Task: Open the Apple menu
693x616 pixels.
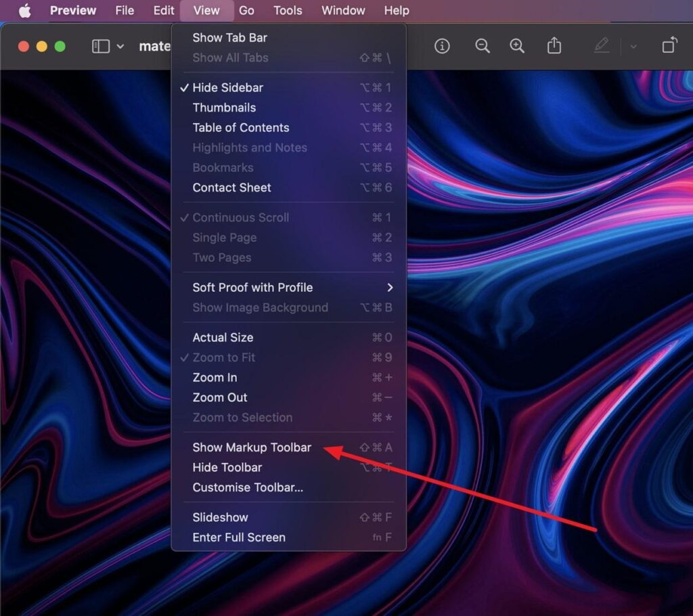Action: click(25, 11)
